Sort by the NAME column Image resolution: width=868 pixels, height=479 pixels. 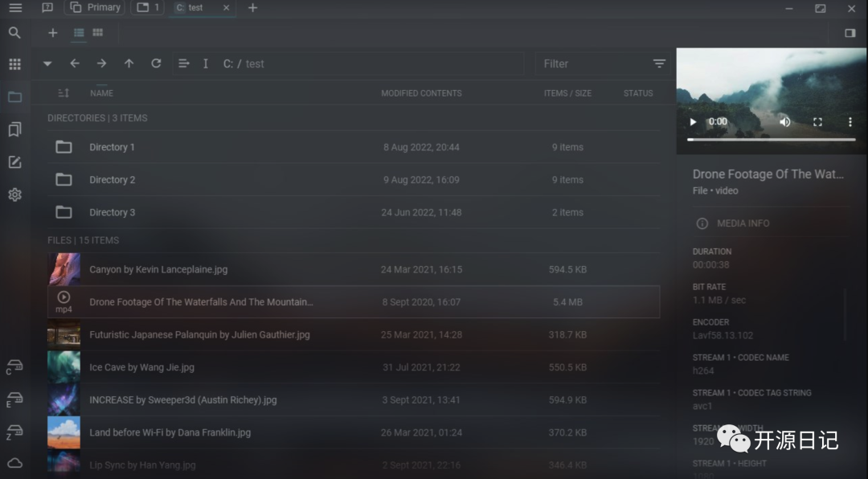102,93
